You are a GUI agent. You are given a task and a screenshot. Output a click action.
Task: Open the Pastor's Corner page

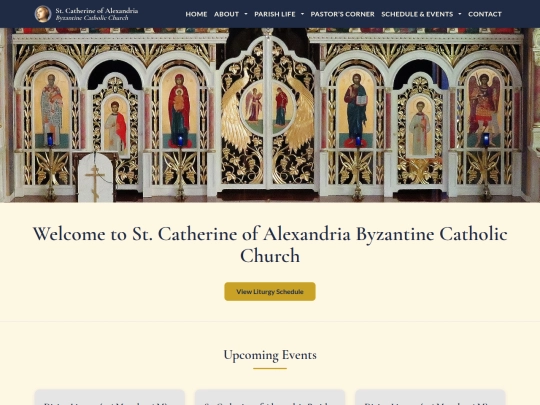click(x=342, y=14)
